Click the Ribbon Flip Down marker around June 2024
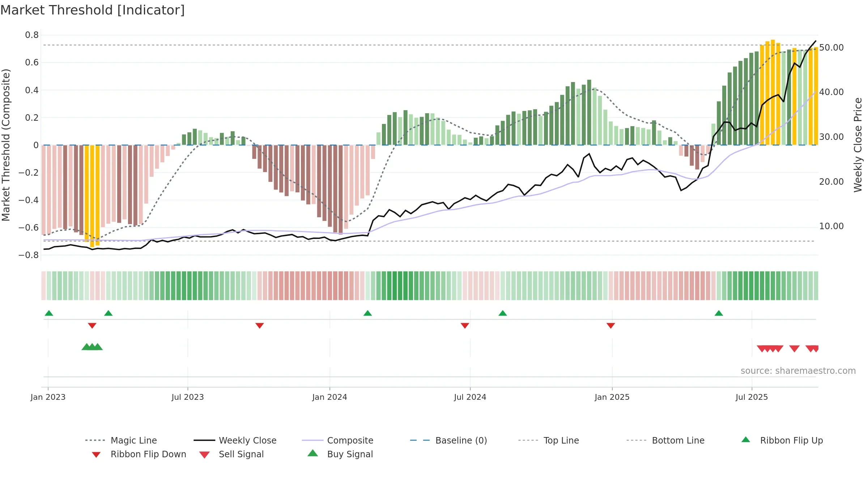The height and width of the screenshot is (488, 868). tap(465, 326)
